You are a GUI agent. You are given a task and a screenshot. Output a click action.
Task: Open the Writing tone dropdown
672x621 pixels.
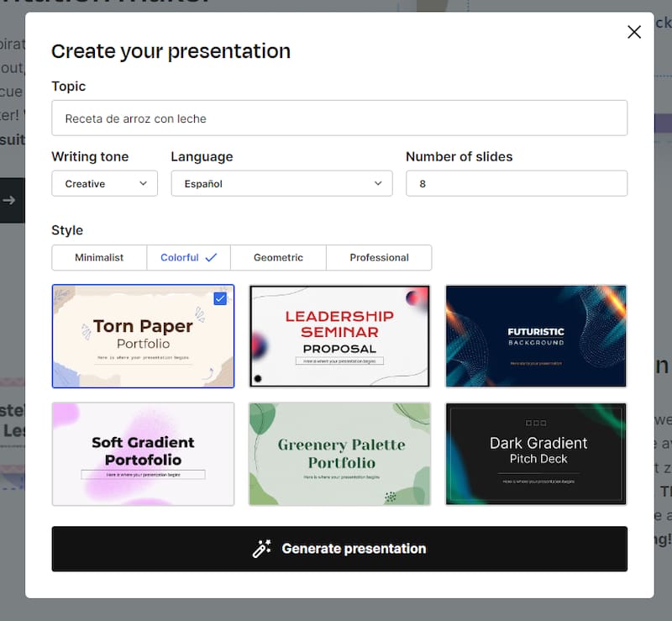coord(104,183)
